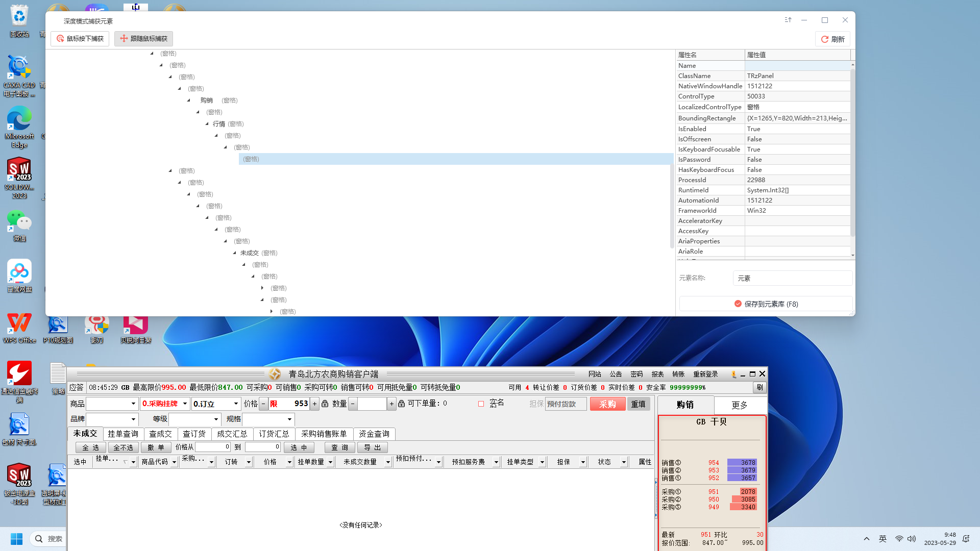Switch to the 挂单查询 tab

[123, 434]
